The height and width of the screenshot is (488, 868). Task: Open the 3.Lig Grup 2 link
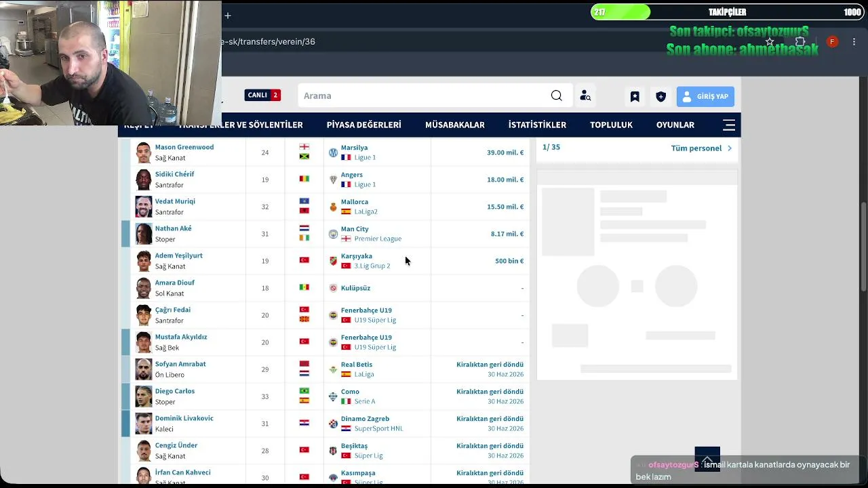pyautogui.click(x=372, y=266)
